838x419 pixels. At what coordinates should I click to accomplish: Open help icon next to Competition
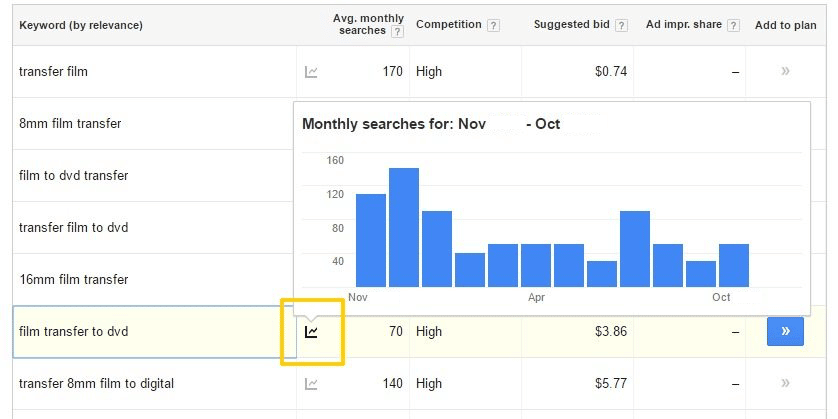(494, 25)
